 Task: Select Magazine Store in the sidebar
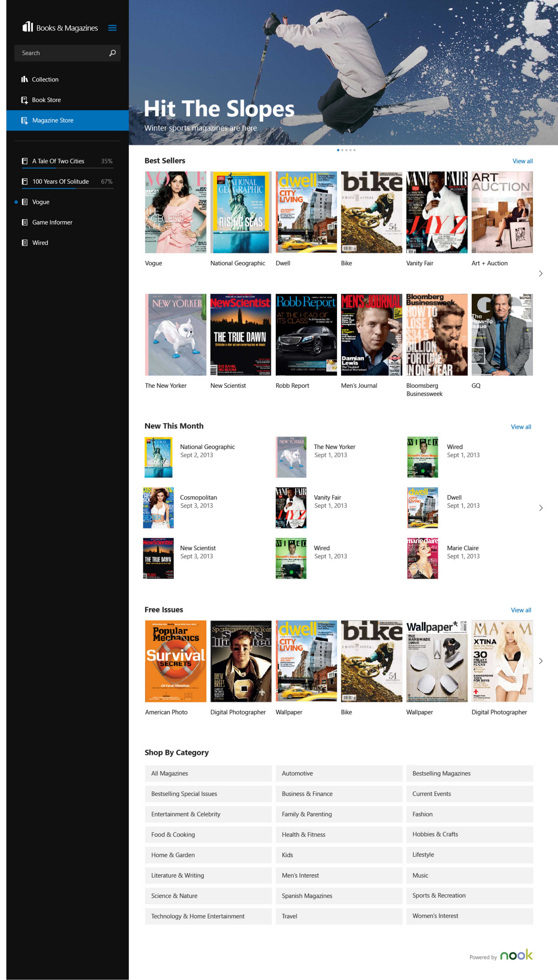pyautogui.click(x=67, y=120)
